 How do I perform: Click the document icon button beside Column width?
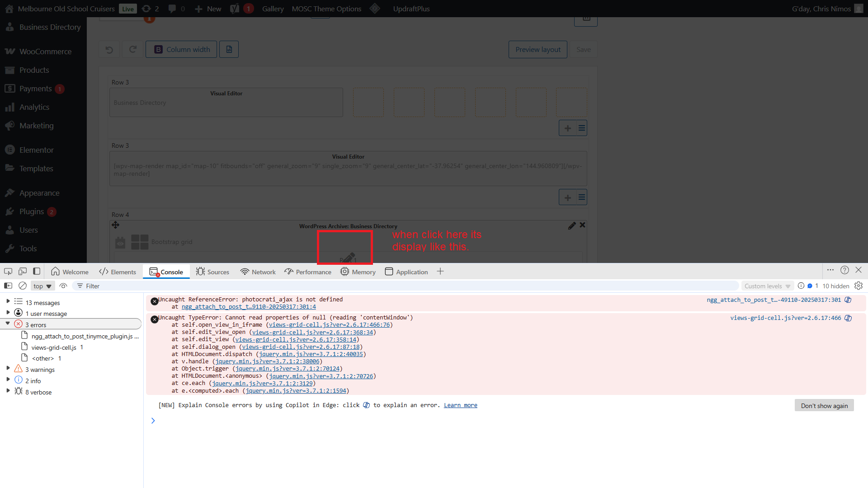[229, 50]
